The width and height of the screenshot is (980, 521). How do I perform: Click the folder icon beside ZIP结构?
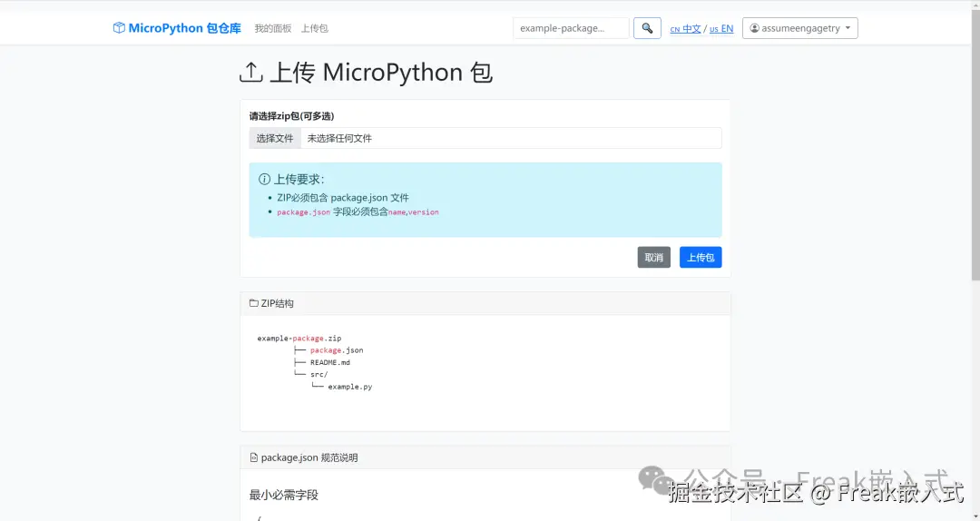254,303
